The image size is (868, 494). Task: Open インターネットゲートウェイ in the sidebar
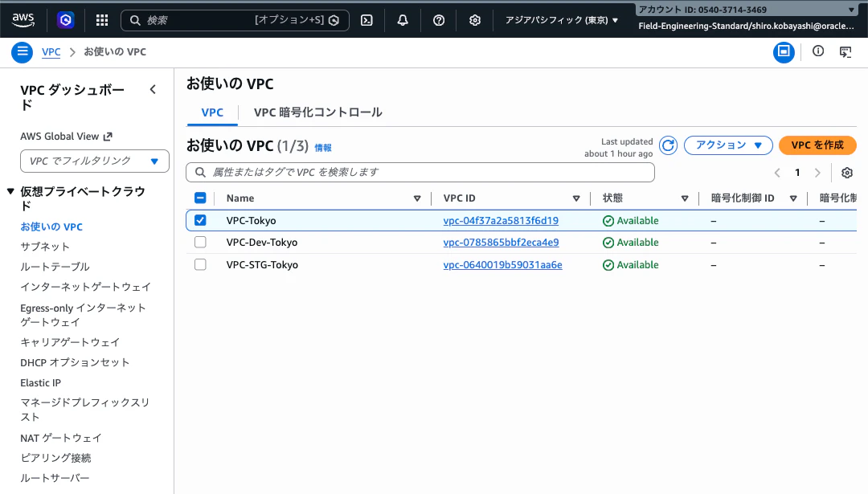[85, 287]
